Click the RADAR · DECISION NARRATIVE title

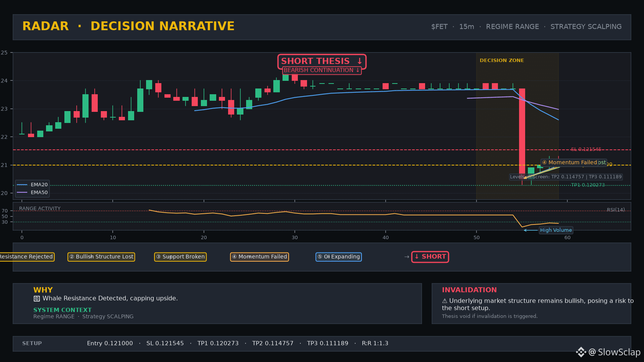(x=128, y=26)
